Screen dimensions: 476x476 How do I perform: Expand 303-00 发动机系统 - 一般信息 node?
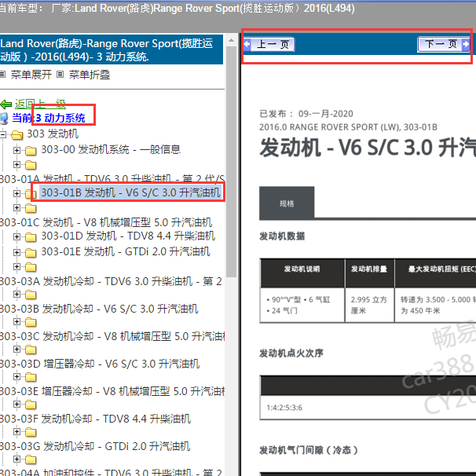(x=16, y=150)
